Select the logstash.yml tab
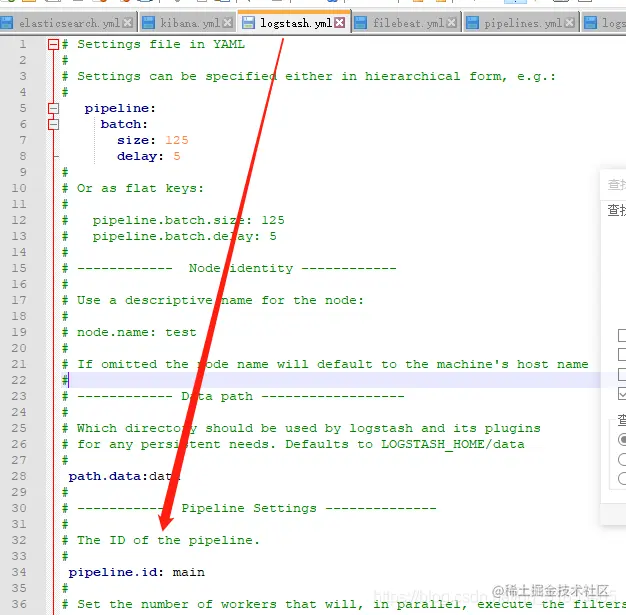This screenshot has height=615, width=626. 295,23
